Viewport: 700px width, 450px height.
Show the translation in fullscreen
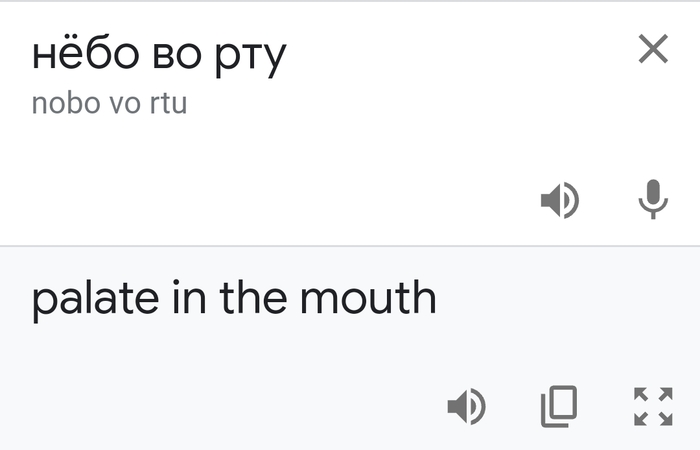point(653,406)
